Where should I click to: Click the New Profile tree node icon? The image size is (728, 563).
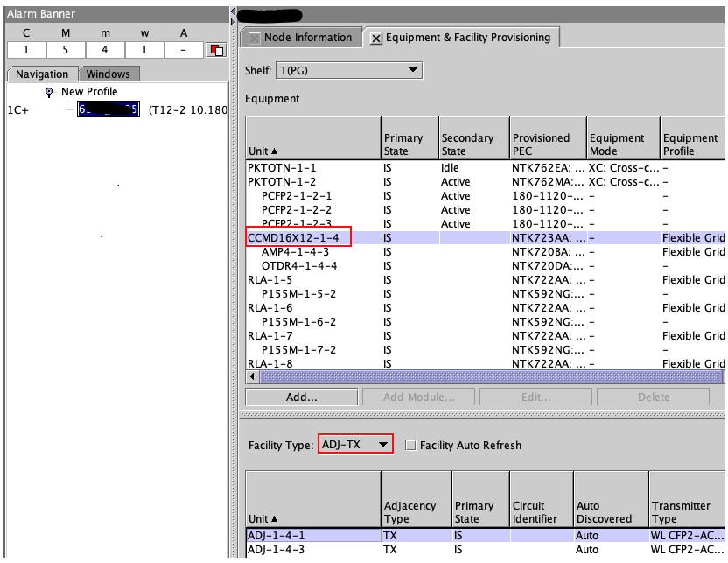[x=49, y=92]
